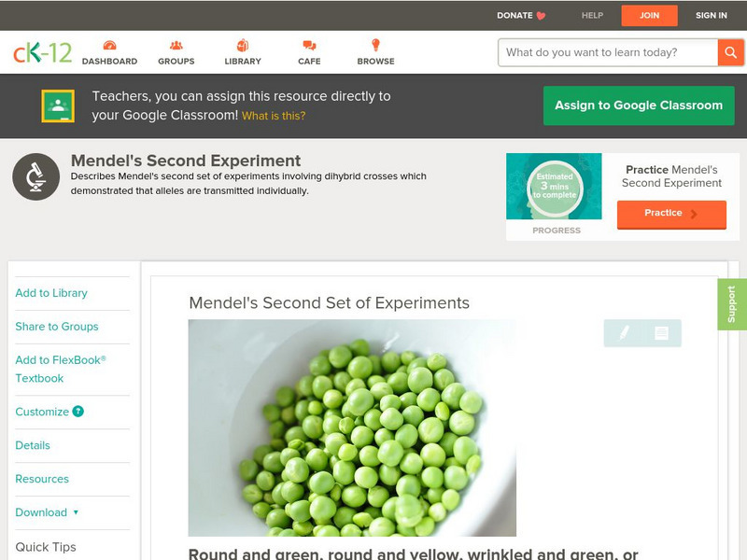The height and width of the screenshot is (560, 747).
Task: Open the Library backpack icon
Action: pos(243,46)
